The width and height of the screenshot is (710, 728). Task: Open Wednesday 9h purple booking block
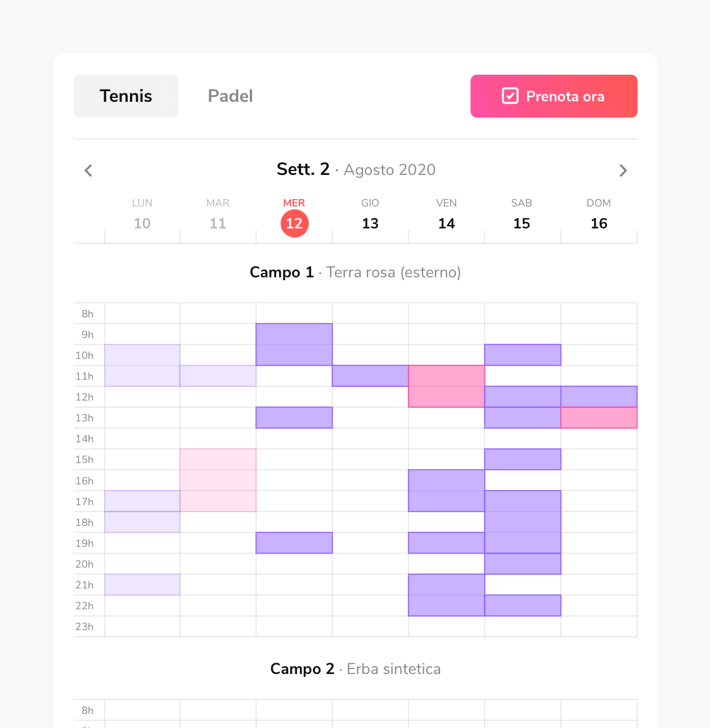pos(294,344)
